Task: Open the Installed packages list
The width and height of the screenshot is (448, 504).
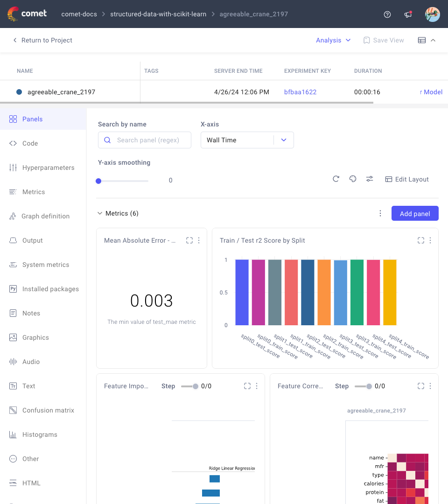Action: tap(50, 289)
